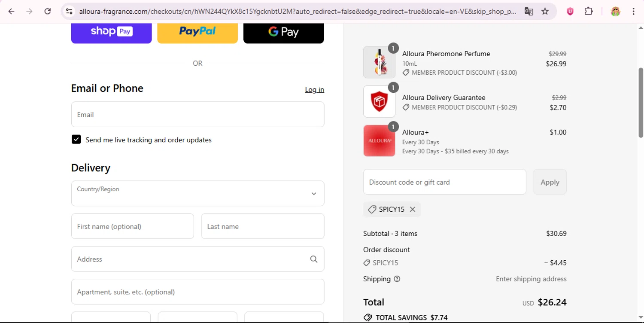Click the Enter shipping address text
The image size is (644, 323).
tap(531, 279)
